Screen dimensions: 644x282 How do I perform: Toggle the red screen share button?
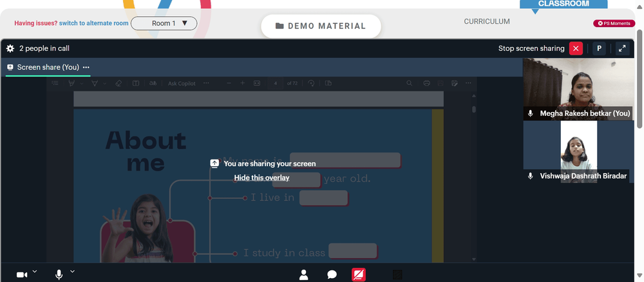(359, 275)
